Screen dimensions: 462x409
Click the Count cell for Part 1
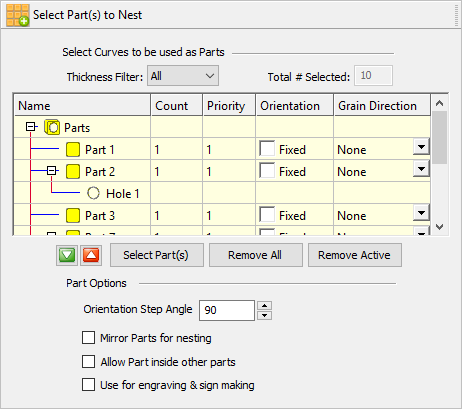177,149
